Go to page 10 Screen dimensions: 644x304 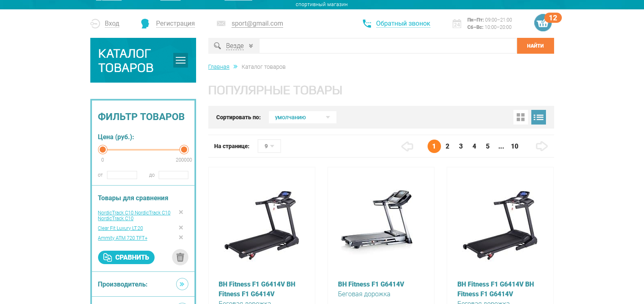[515, 146]
